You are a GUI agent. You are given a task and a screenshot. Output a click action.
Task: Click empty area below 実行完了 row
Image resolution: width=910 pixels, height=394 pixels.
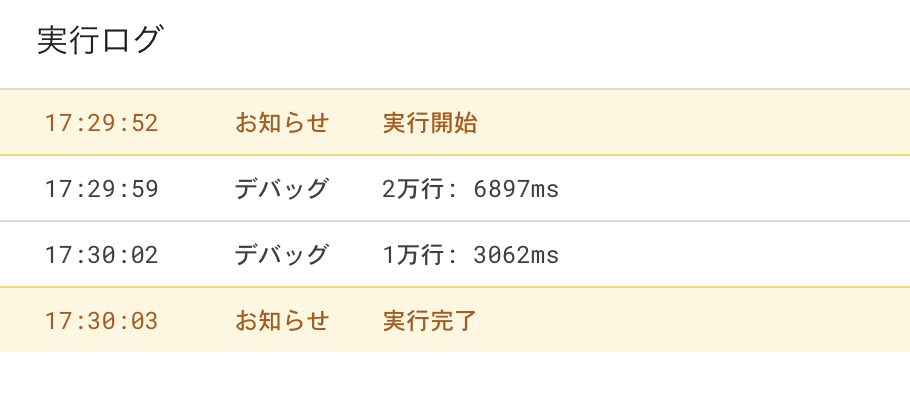455,373
